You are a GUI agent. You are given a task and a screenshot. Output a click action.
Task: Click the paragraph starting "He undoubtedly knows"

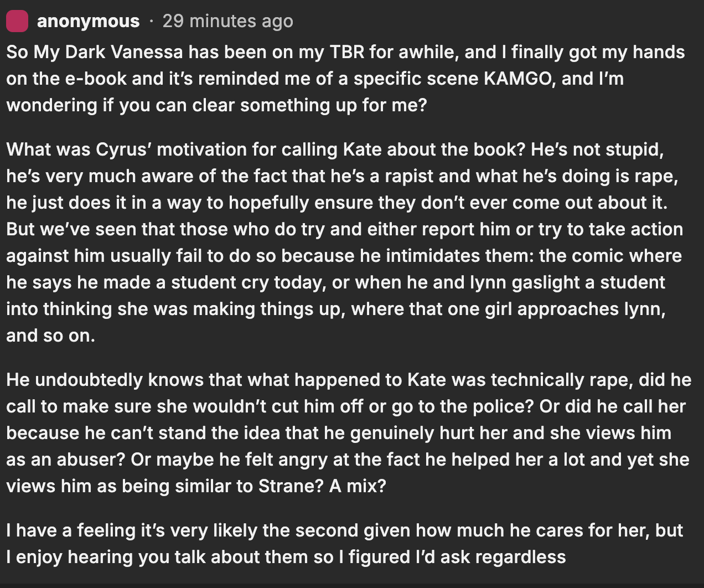349,433
